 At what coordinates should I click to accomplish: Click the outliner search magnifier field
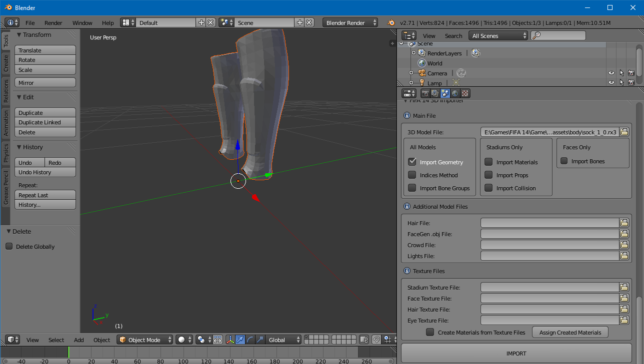(x=558, y=35)
